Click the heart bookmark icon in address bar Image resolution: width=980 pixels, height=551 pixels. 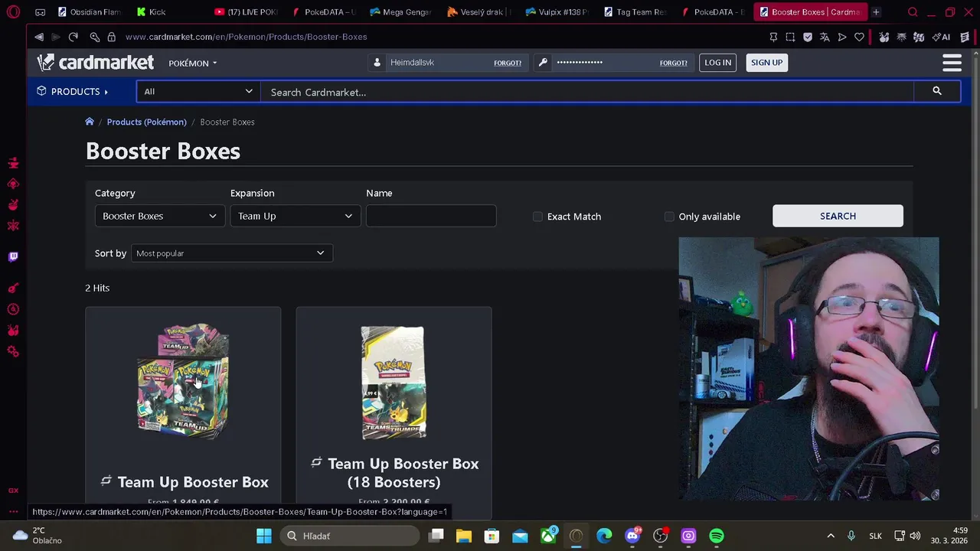pos(859,37)
